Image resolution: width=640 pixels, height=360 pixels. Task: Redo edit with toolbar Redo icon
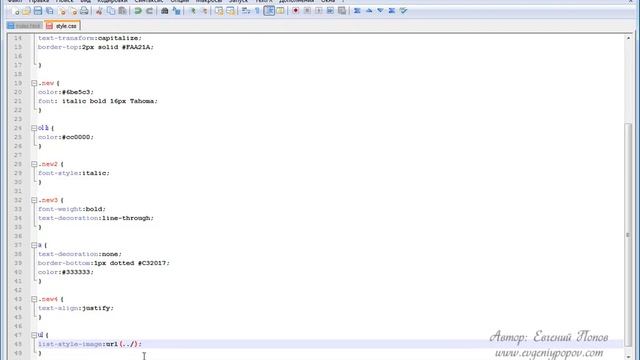[x=149, y=11]
